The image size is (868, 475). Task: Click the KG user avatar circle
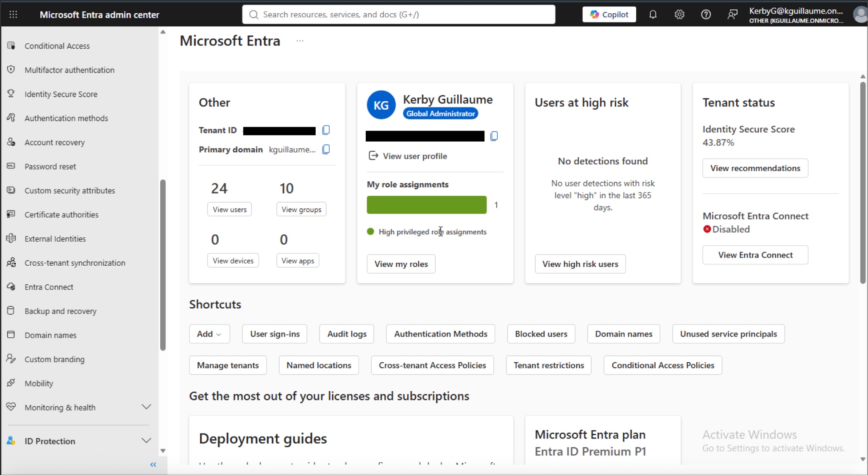381,105
